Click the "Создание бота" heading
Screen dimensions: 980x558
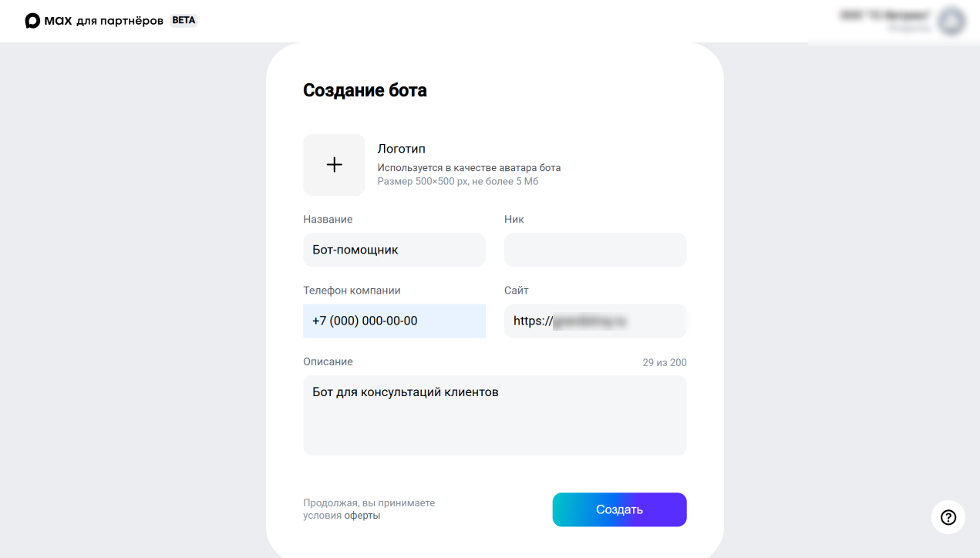pos(365,90)
